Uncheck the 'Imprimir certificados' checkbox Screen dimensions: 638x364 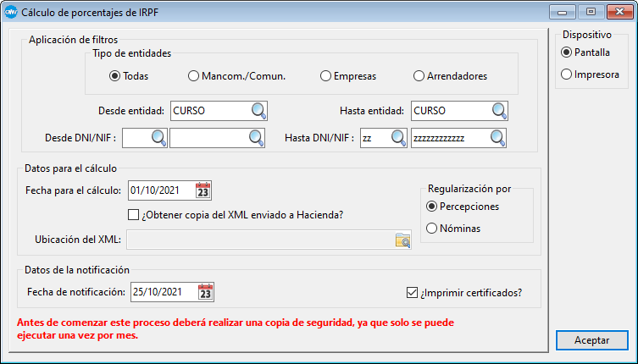tap(413, 294)
